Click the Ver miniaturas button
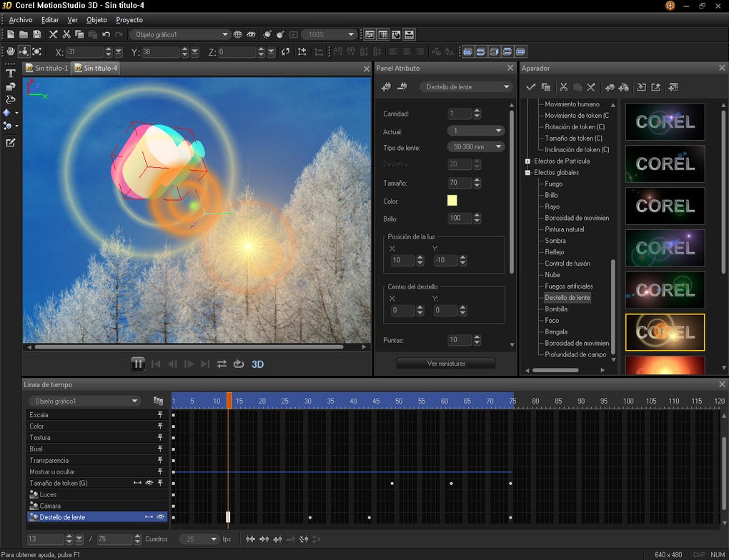The image size is (729, 560). [446, 364]
